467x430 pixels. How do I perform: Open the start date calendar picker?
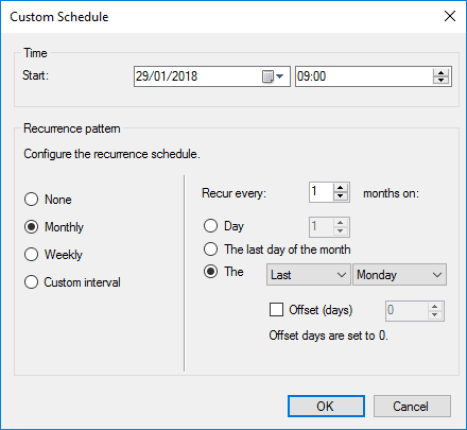[x=273, y=77]
